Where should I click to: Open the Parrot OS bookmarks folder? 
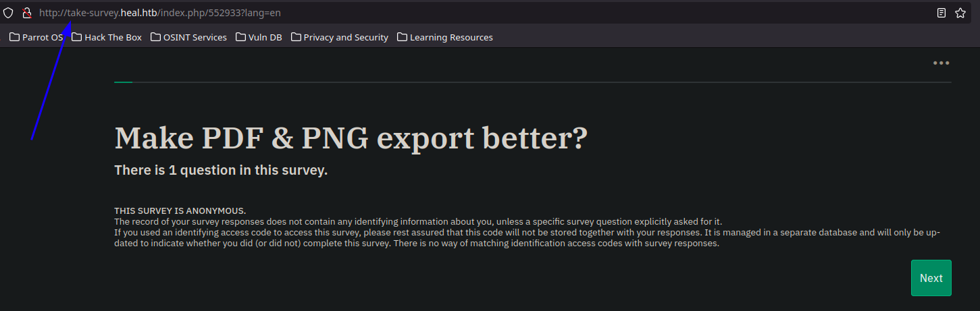36,37
